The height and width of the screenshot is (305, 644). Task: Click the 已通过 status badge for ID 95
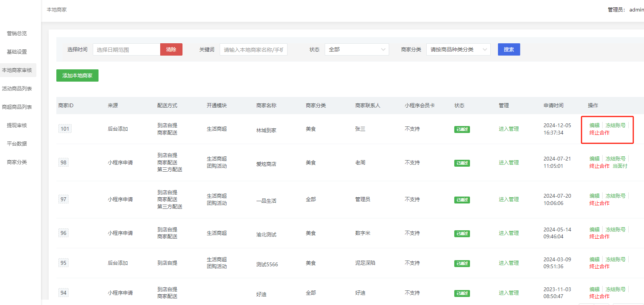462,263
